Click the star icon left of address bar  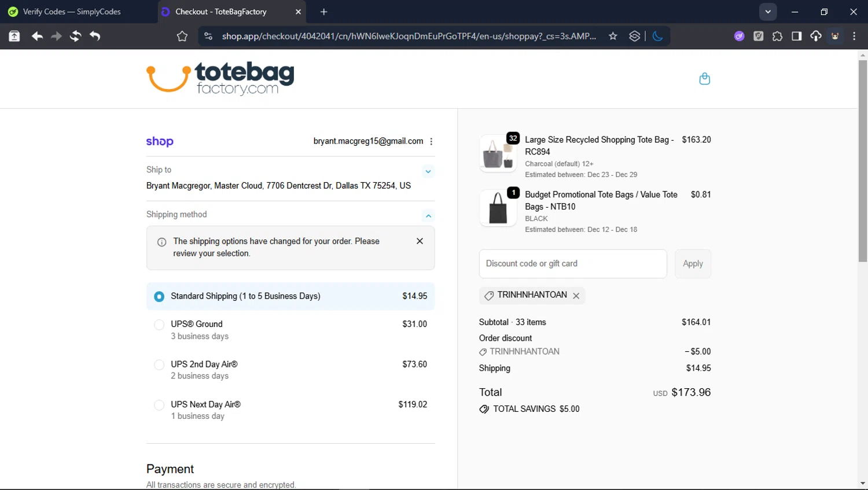[182, 36]
